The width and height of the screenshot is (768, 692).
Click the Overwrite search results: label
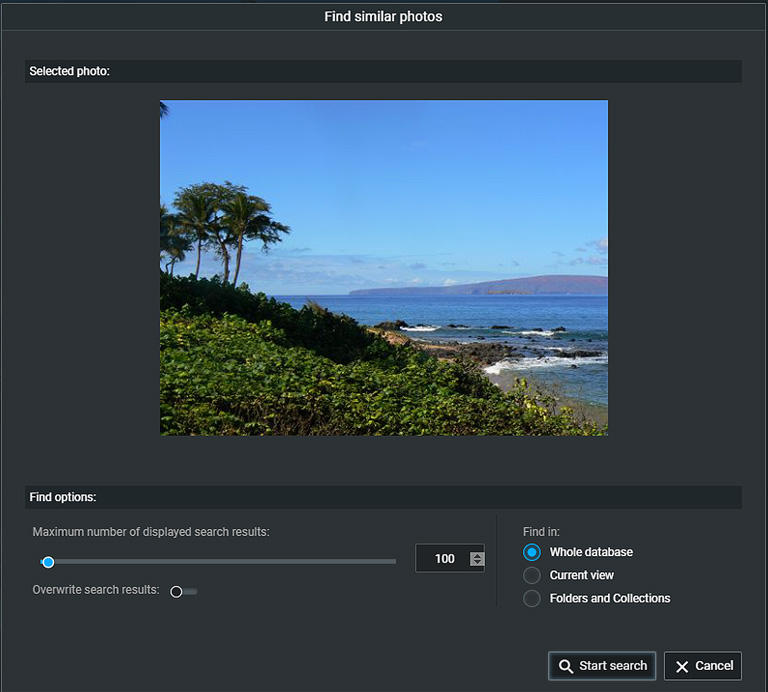point(96,590)
